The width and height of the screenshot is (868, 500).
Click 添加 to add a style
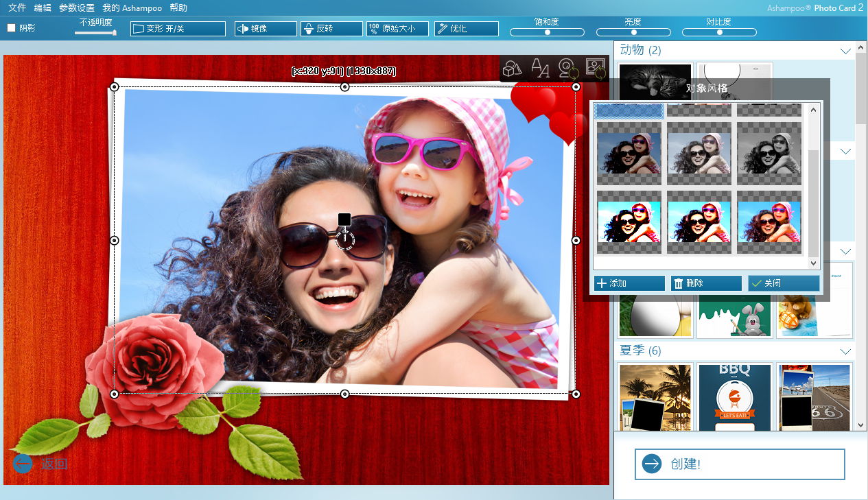[629, 283]
